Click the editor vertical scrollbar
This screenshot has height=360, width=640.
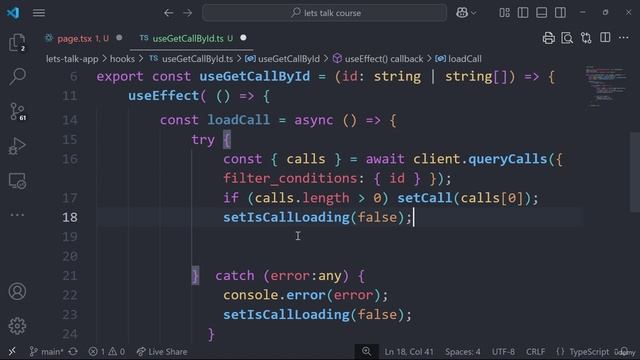pos(635,171)
